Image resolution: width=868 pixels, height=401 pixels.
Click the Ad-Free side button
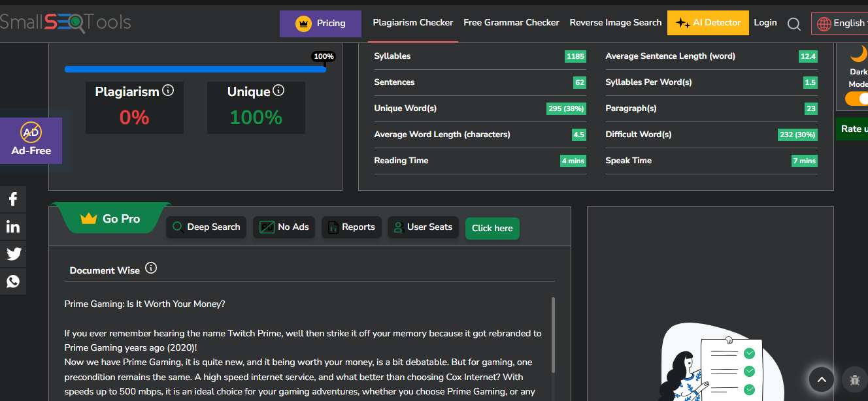tap(31, 140)
